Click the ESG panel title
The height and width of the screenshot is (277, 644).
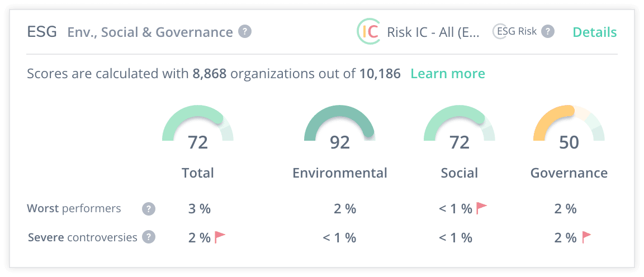(x=42, y=32)
